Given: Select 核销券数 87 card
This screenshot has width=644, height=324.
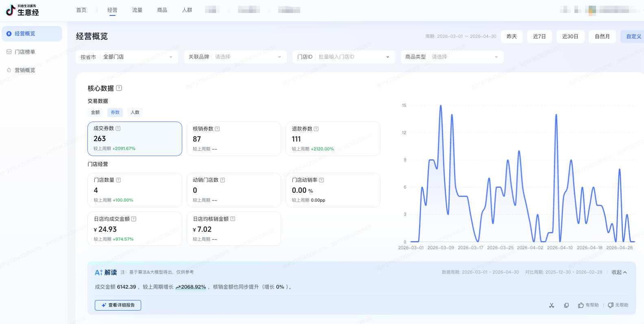Looking at the screenshot, I should pyautogui.click(x=234, y=139).
